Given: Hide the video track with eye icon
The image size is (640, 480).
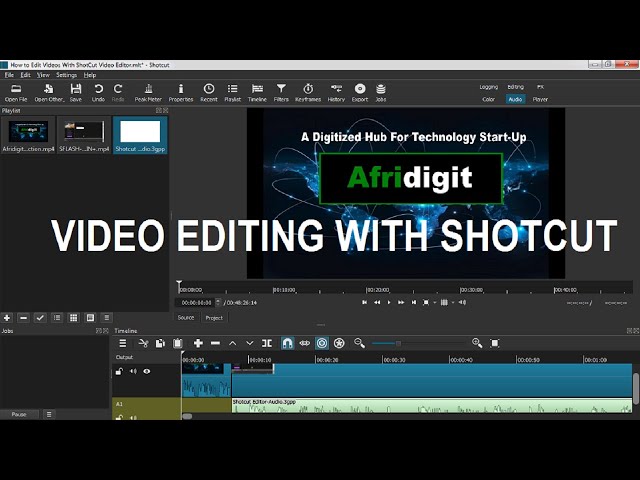Looking at the screenshot, I should pyautogui.click(x=147, y=371).
